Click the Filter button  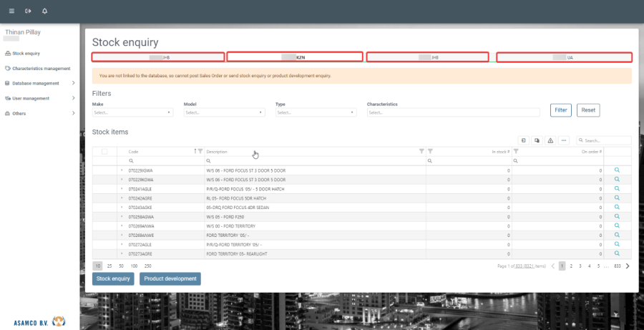[561, 110]
